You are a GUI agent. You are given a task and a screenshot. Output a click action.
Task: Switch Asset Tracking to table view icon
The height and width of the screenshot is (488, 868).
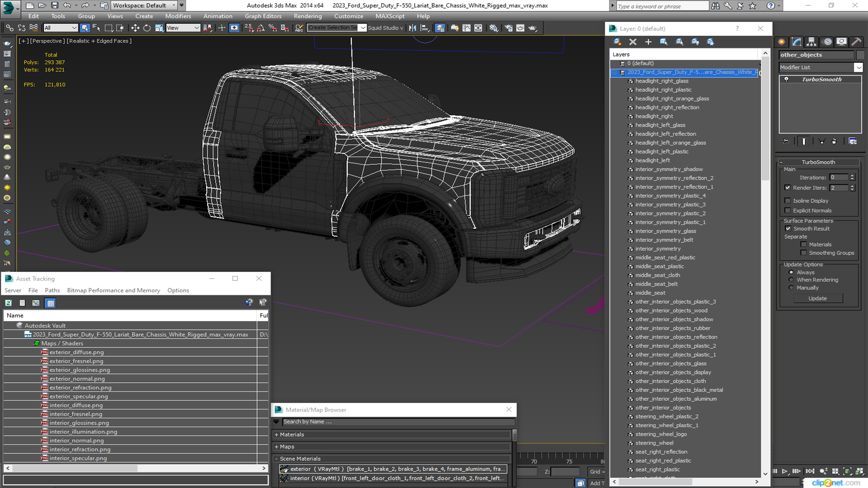tap(51, 303)
